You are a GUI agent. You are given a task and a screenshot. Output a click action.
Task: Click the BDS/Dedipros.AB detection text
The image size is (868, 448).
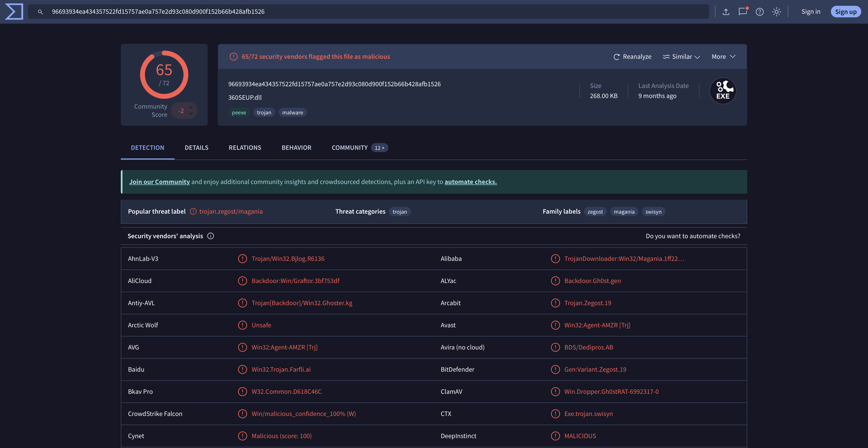(589, 347)
